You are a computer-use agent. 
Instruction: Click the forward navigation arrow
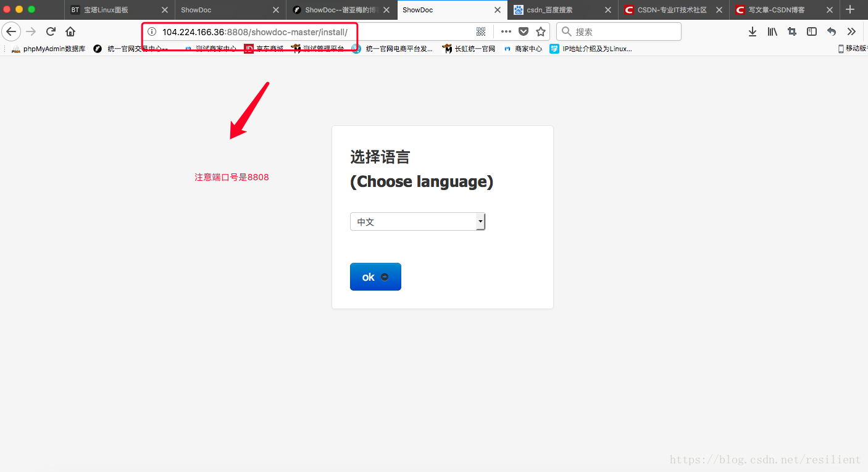click(x=31, y=31)
